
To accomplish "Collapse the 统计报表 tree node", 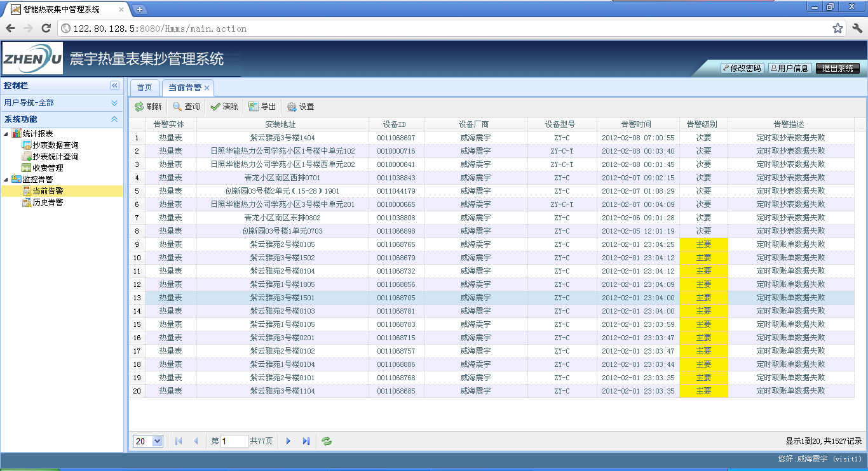I will tap(6, 133).
